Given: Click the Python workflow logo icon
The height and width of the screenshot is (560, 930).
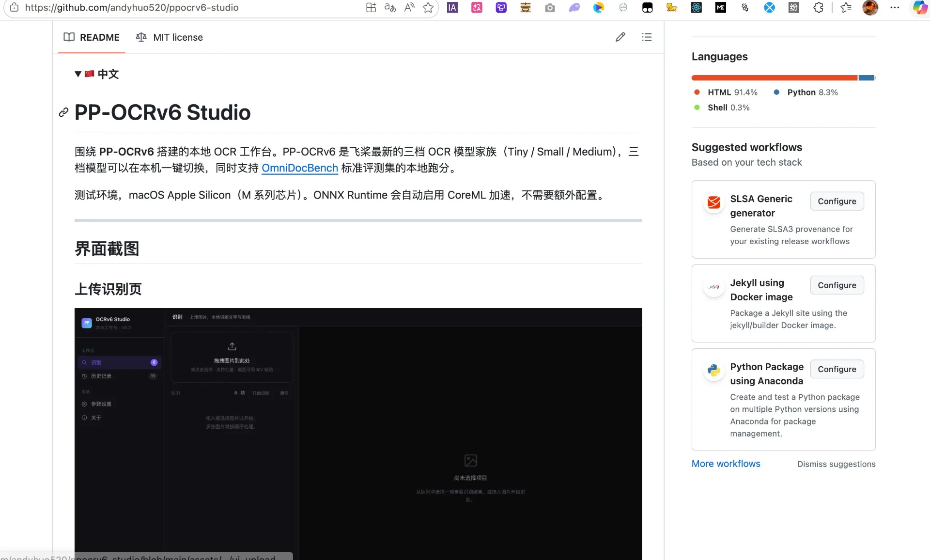Looking at the screenshot, I should click(713, 371).
